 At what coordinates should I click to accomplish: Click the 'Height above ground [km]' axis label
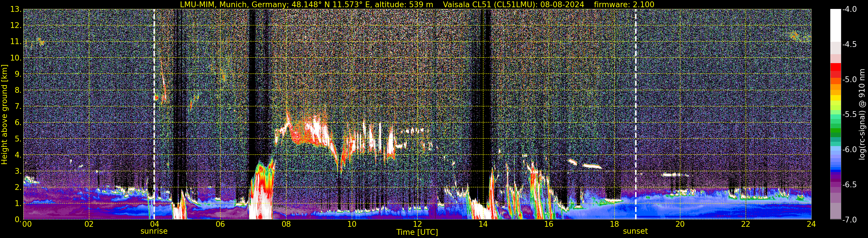pos(4,114)
